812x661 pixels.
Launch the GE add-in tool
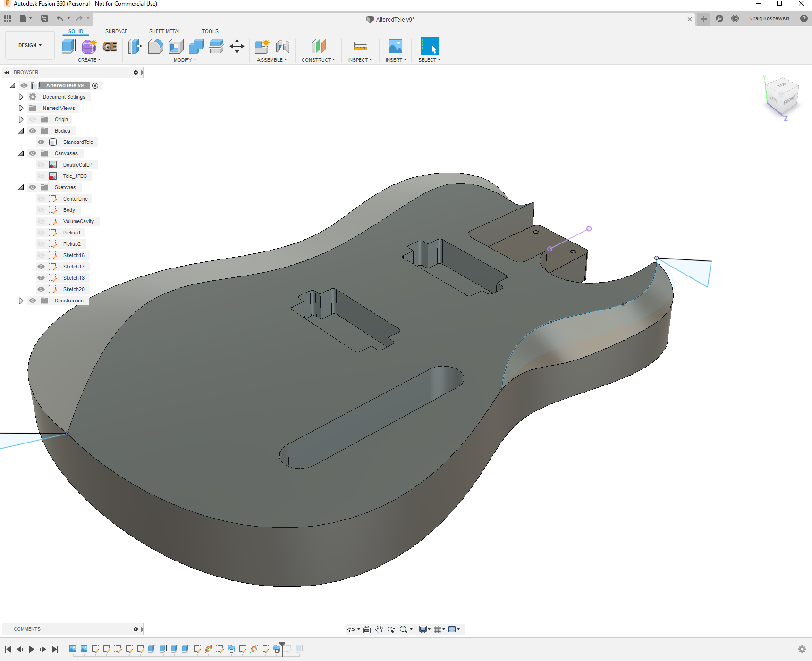(110, 46)
